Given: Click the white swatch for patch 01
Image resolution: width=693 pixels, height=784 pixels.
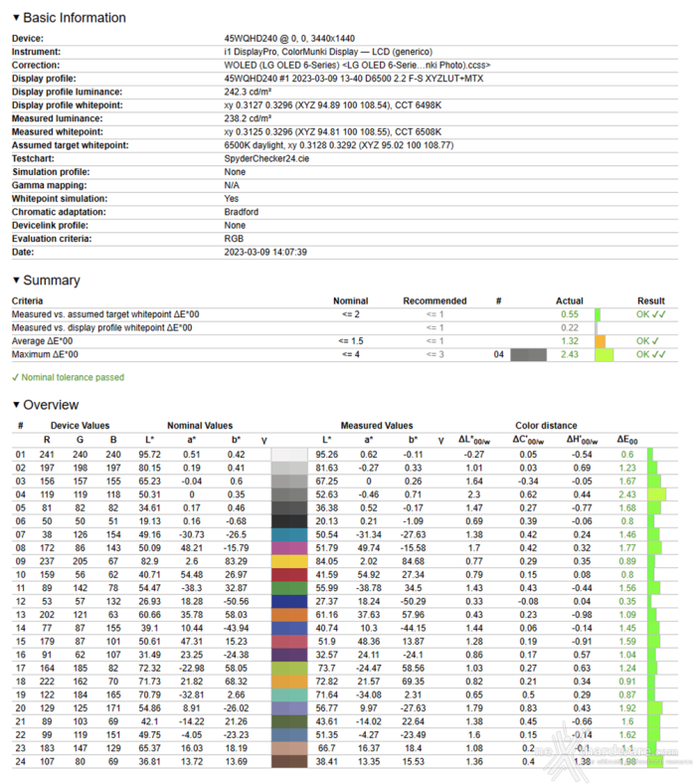Looking at the screenshot, I should coord(289,455).
